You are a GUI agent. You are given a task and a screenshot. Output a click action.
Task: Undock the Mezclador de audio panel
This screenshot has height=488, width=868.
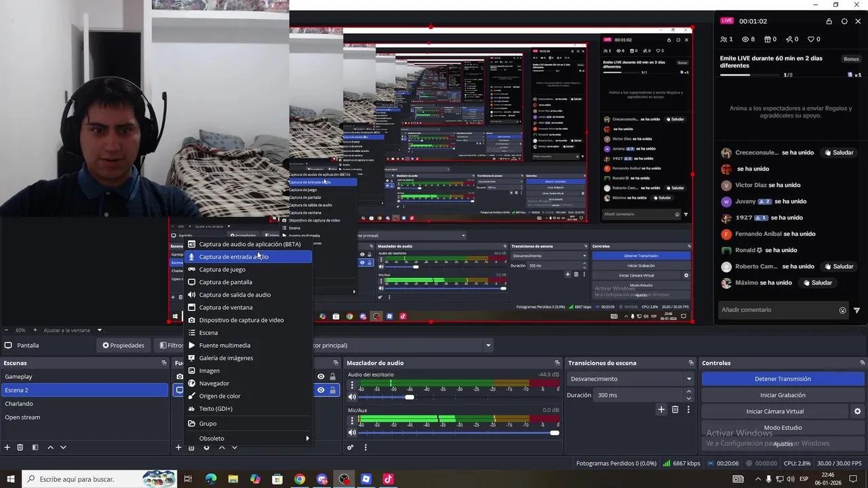[x=557, y=363]
